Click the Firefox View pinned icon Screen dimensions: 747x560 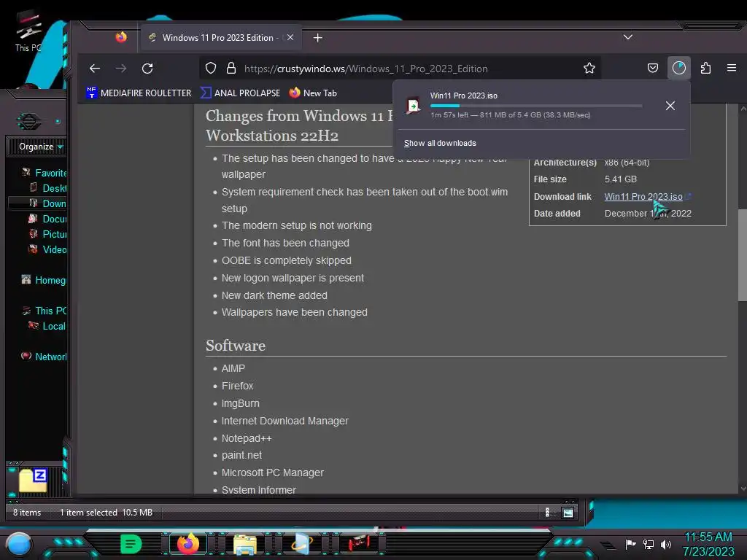tap(121, 37)
